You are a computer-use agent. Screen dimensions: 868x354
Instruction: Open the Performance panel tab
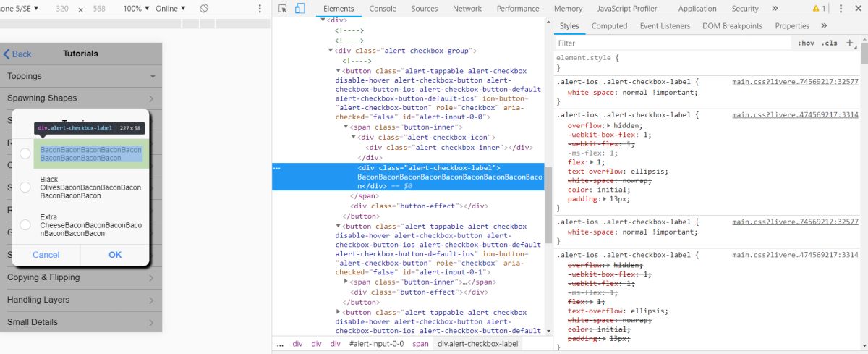518,9
